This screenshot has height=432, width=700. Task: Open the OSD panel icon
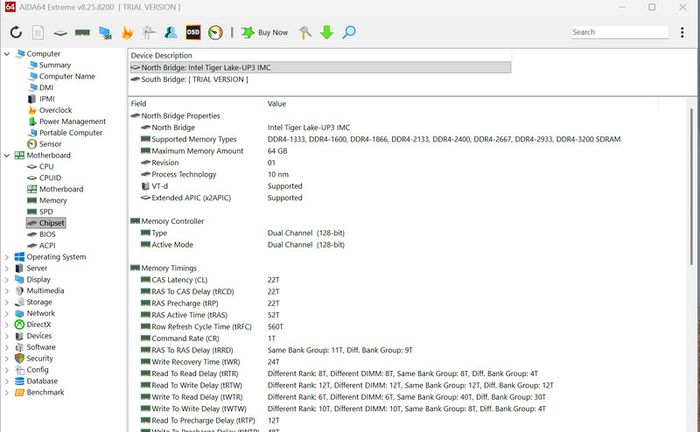193,32
